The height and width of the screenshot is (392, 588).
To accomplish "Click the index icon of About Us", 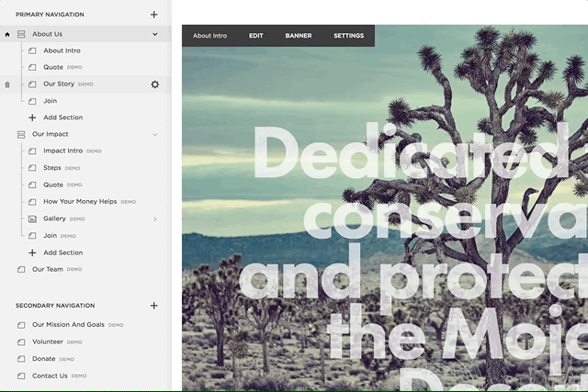I will (21, 34).
